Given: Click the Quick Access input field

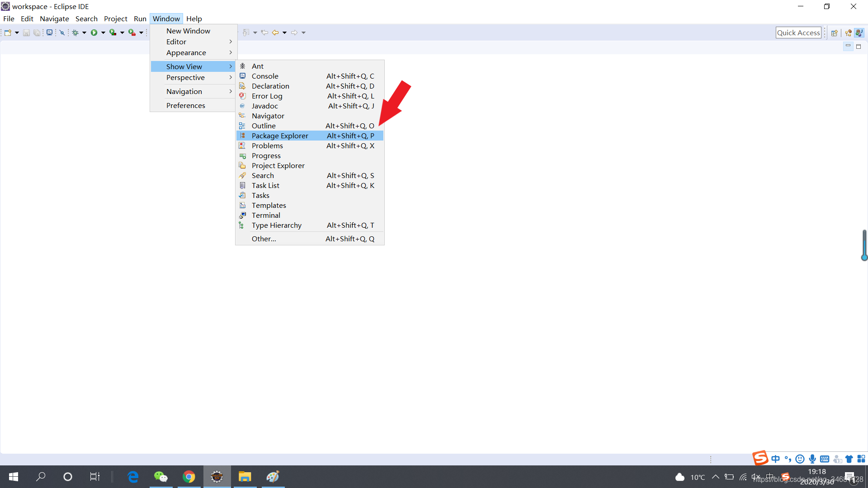Looking at the screenshot, I should click(797, 32).
